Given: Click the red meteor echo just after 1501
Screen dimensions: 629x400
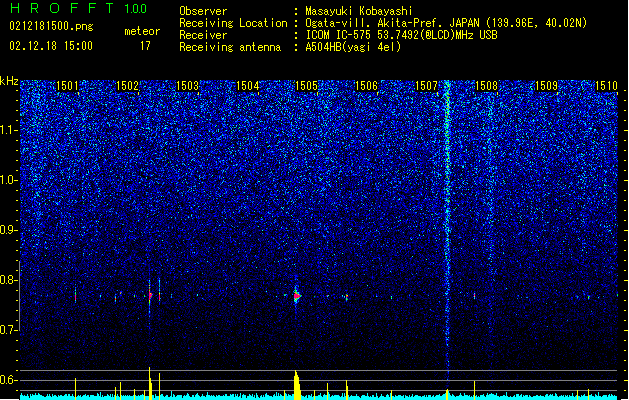Looking at the screenshot, I should click(x=75, y=297).
